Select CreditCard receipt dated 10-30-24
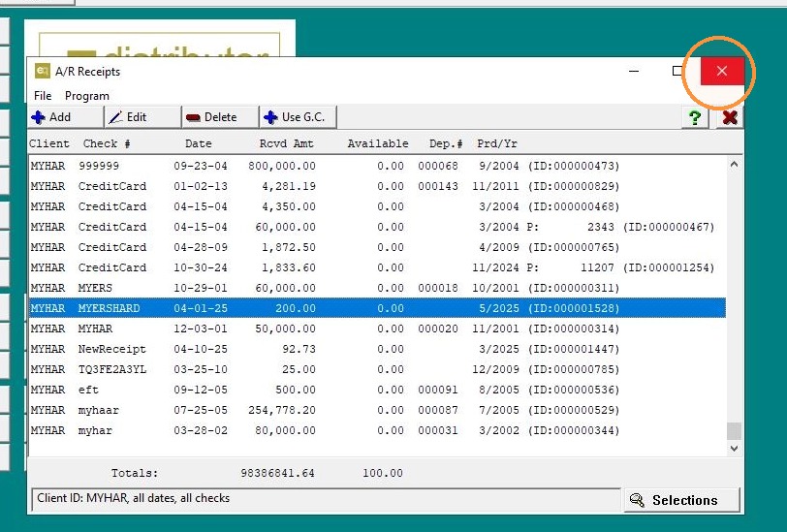This screenshot has width=787, height=532. (377, 267)
